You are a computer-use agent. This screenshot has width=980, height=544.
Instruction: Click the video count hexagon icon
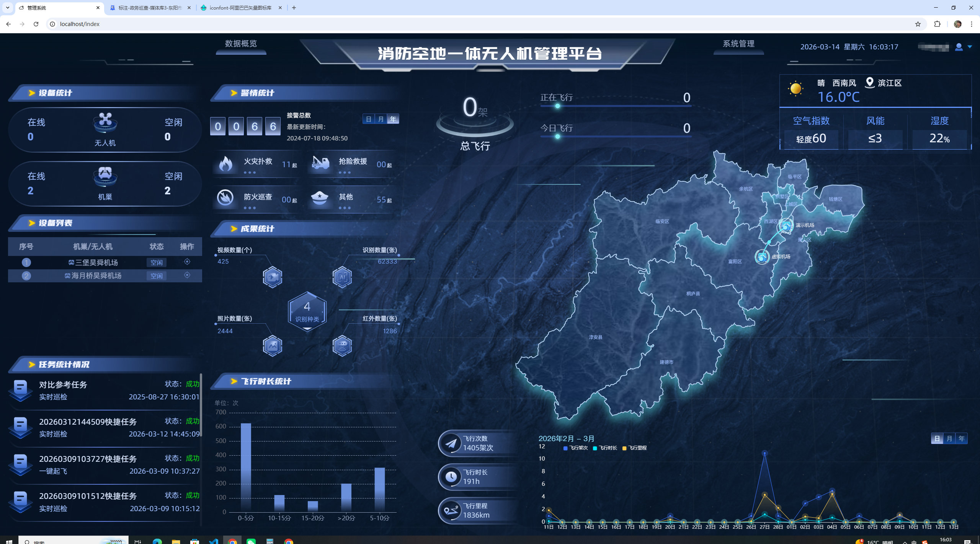pyautogui.click(x=273, y=277)
